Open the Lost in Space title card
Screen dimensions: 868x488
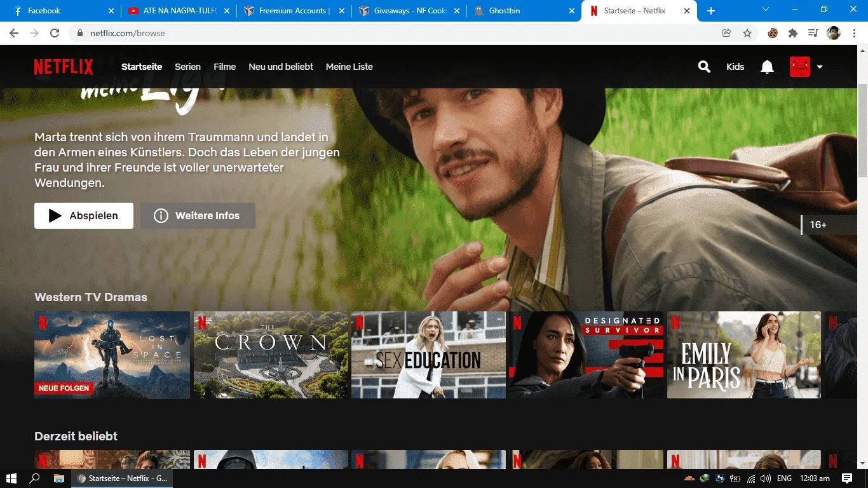(112, 355)
